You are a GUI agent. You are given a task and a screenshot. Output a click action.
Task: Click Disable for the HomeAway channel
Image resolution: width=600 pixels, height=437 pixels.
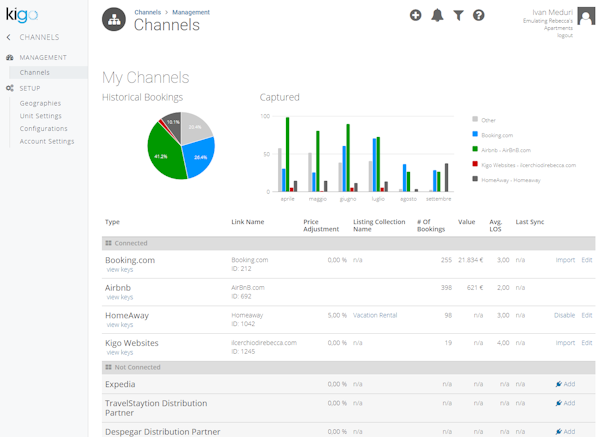point(565,315)
